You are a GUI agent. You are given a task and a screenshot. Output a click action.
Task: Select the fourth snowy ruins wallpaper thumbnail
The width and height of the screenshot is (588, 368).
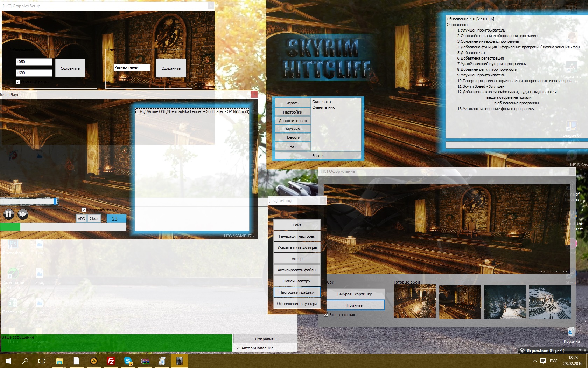point(550,301)
